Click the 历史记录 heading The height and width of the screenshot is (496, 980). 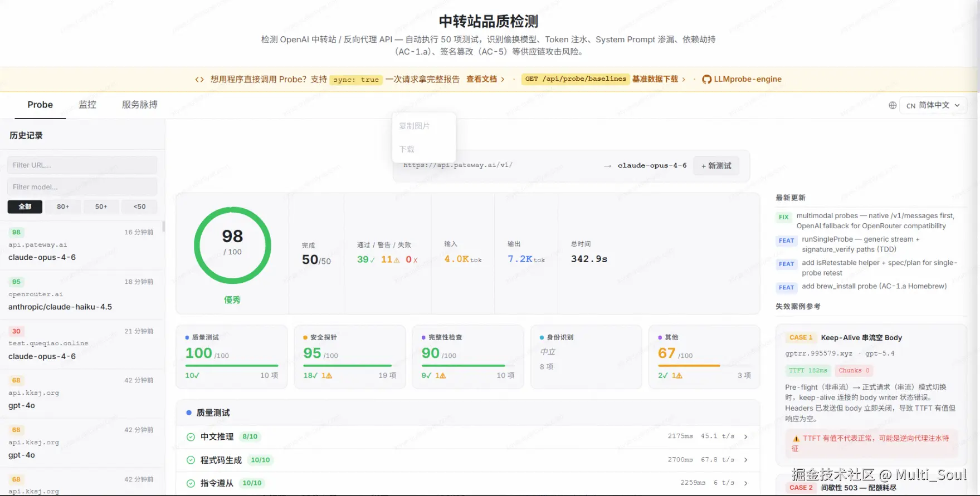(x=26, y=135)
